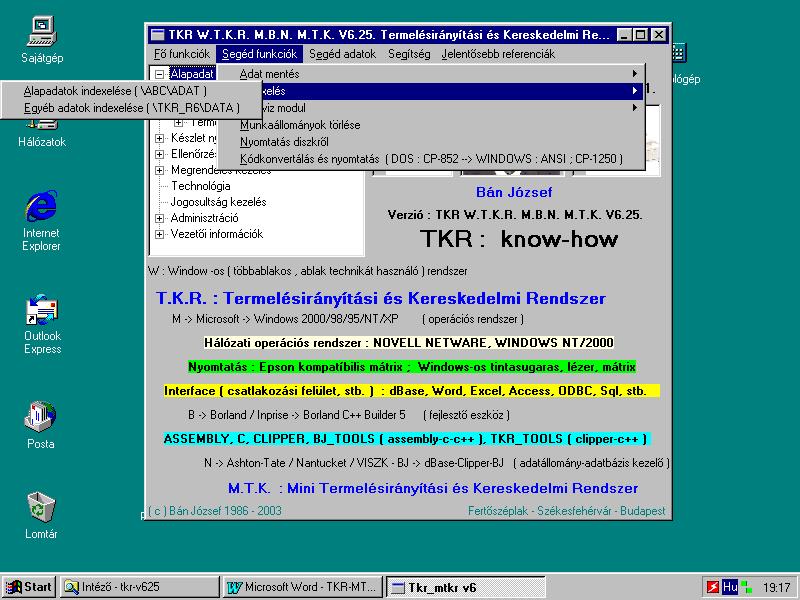This screenshot has width=800, height=600.
Task: Open the Jelentősebb referenciák menu
Action: [x=498, y=54]
